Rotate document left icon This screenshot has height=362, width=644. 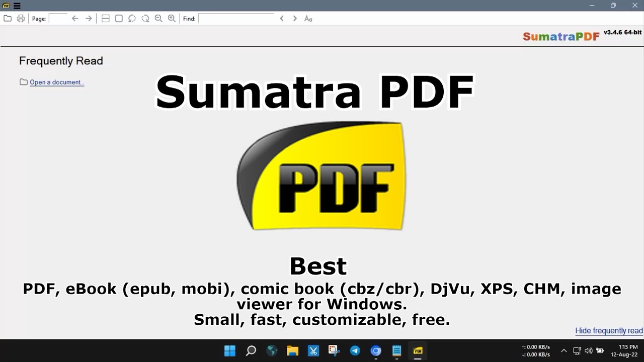coord(132,19)
